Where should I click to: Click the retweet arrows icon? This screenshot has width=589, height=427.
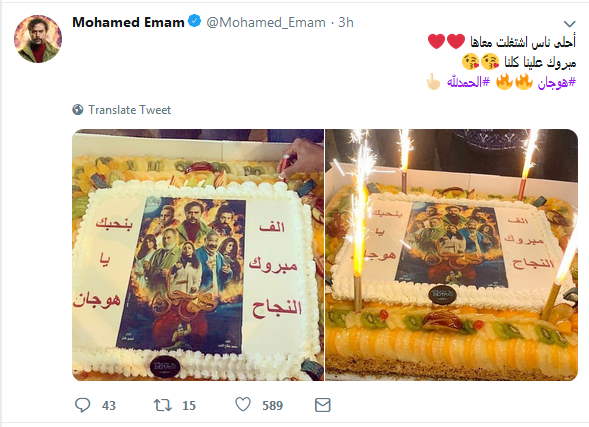(x=163, y=405)
